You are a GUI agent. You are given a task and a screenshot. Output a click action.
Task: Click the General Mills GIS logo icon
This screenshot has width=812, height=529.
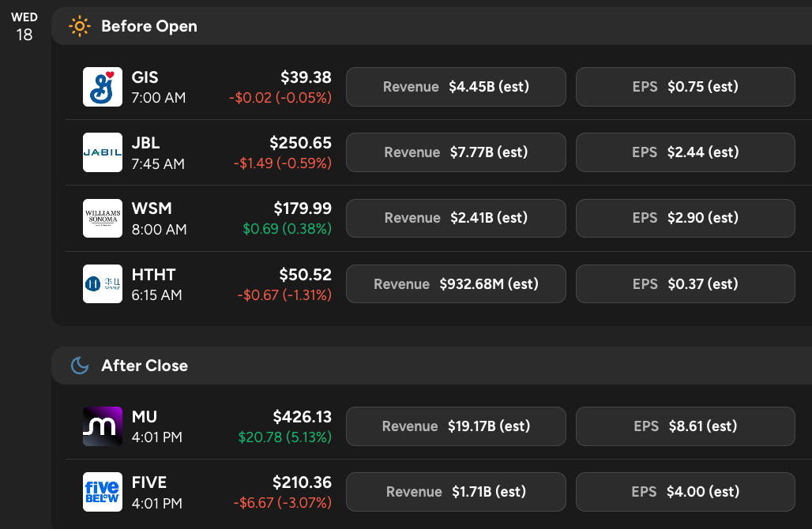coord(103,87)
